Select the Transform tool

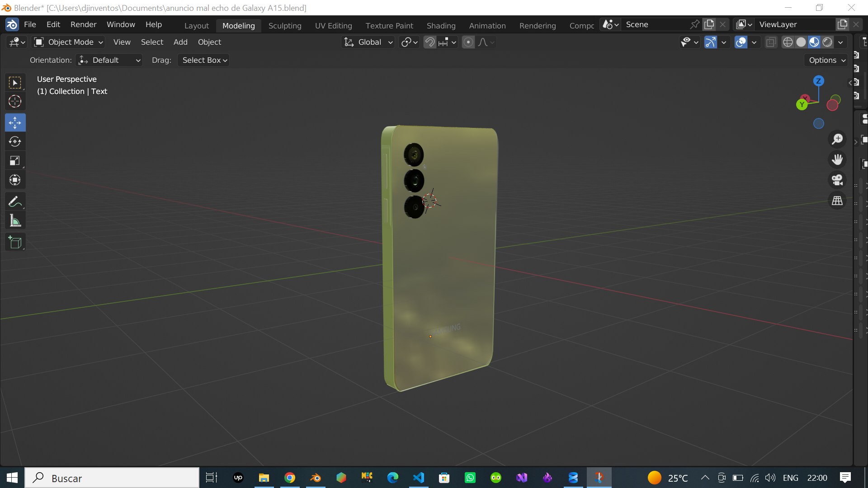click(x=15, y=180)
